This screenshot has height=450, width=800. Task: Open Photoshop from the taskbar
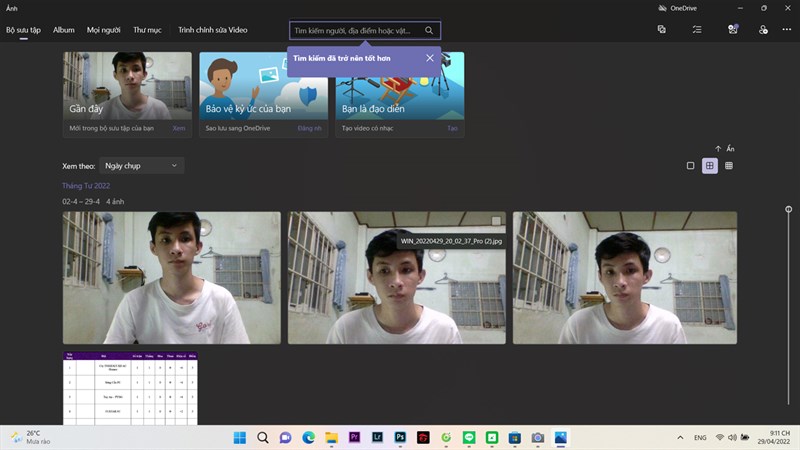[x=400, y=438]
